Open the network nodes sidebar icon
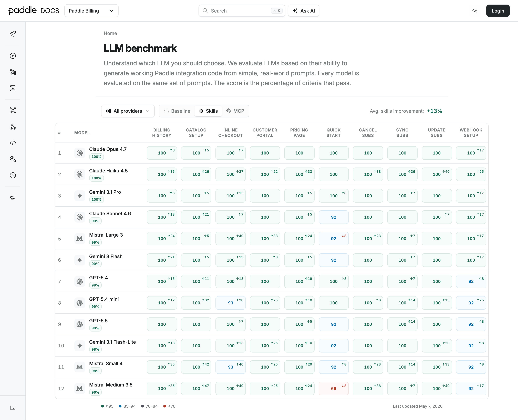 pyautogui.click(x=13, y=110)
